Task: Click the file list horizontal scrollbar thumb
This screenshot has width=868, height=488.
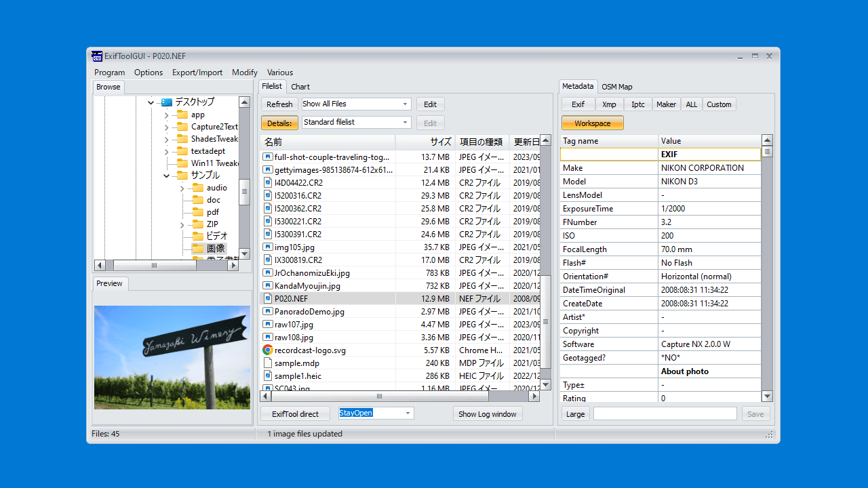Action: pos(379,396)
